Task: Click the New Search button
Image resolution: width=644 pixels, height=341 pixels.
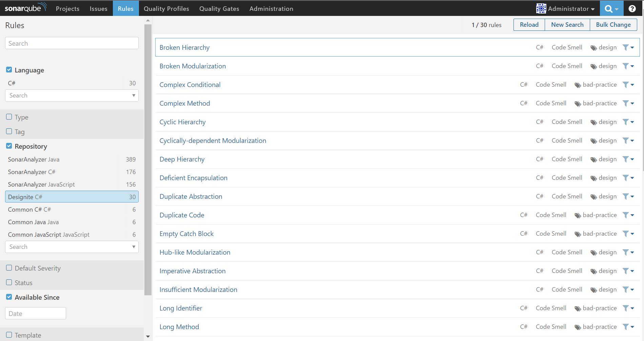Action: pyautogui.click(x=567, y=25)
